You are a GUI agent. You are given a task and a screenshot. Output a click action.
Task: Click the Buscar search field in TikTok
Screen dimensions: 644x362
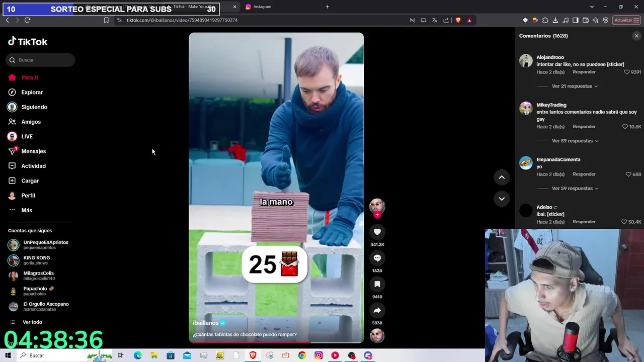[41, 60]
